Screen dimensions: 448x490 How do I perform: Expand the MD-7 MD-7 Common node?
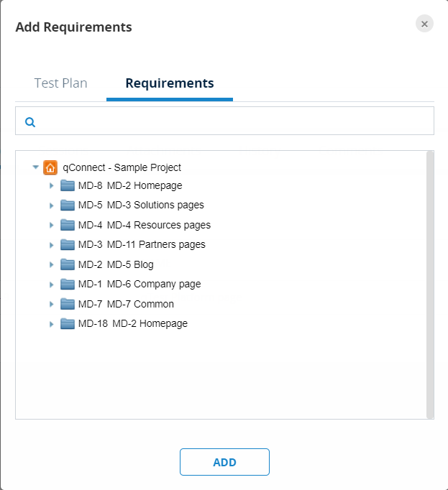coord(52,305)
